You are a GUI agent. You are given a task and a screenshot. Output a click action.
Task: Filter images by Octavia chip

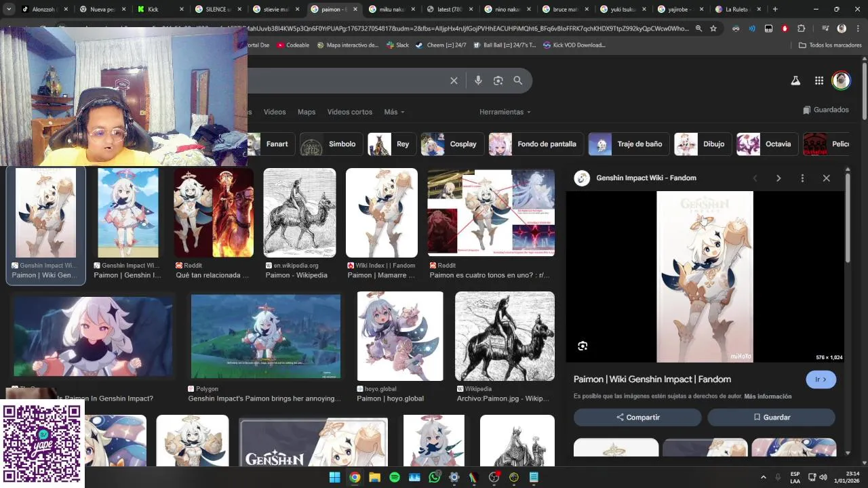(x=768, y=144)
